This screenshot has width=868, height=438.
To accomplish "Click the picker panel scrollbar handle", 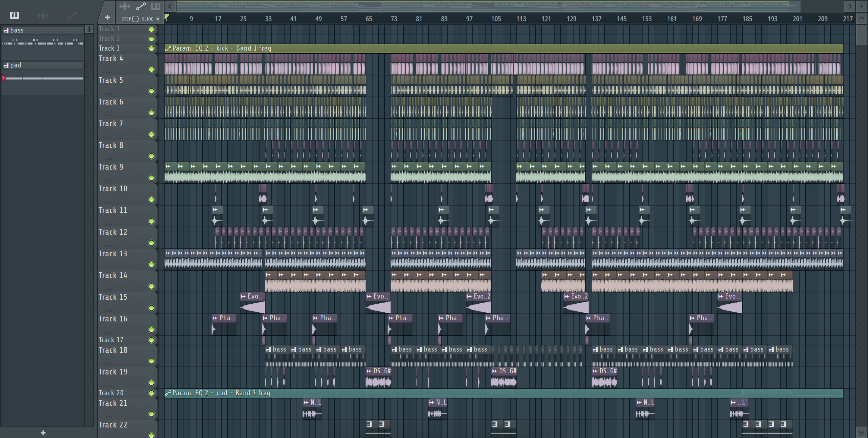I will coord(89,29).
